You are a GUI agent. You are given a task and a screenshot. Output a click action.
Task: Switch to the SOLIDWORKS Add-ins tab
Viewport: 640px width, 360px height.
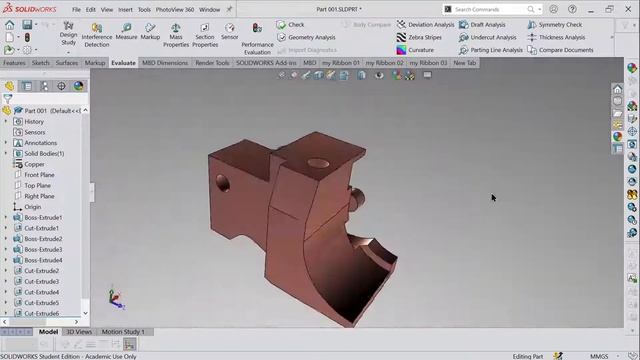click(x=266, y=63)
